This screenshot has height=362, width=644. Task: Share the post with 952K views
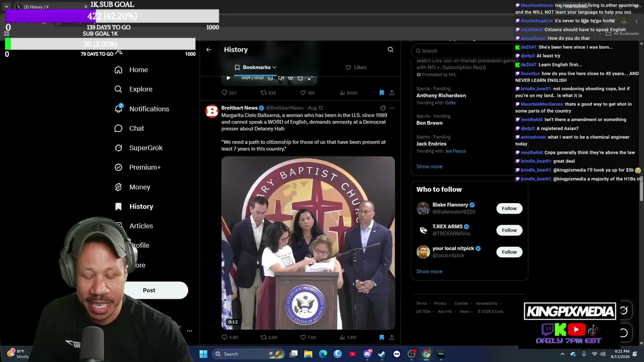point(392,93)
